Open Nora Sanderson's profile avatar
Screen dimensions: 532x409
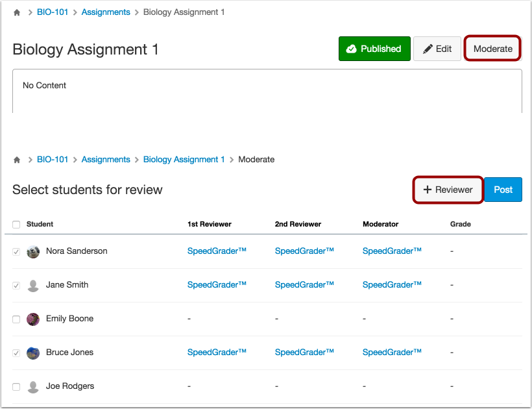[32, 251]
